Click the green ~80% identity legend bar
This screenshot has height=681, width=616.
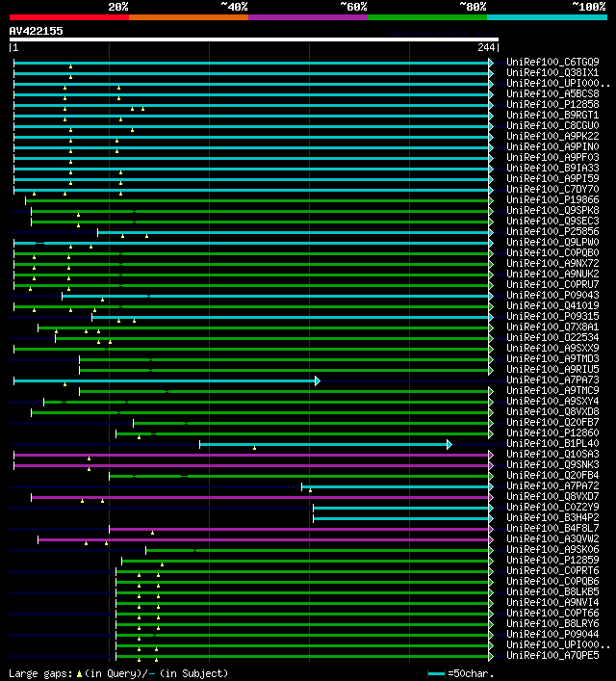pos(427,17)
